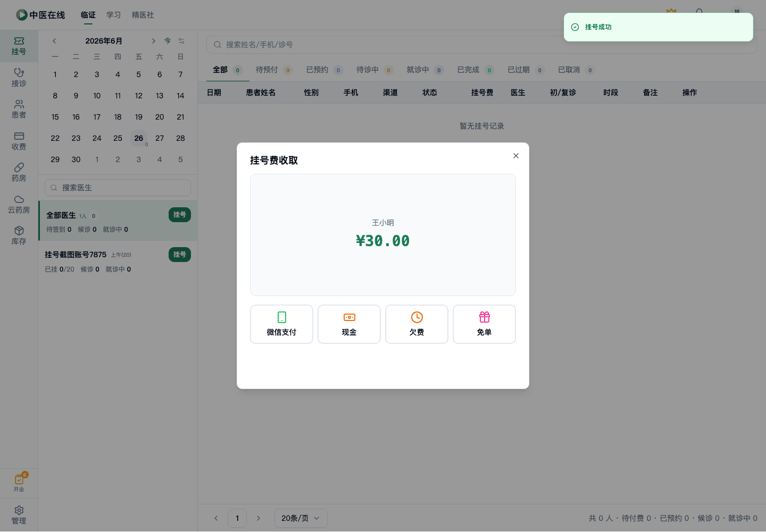Image resolution: width=766 pixels, height=532 pixels.
Task: Select the 全部 status tab
Action: coord(227,70)
